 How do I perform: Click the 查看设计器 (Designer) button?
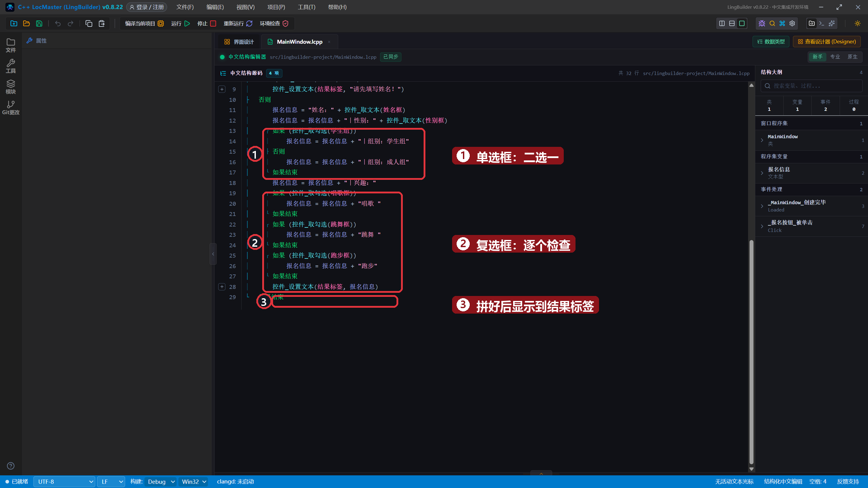pos(827,42)
